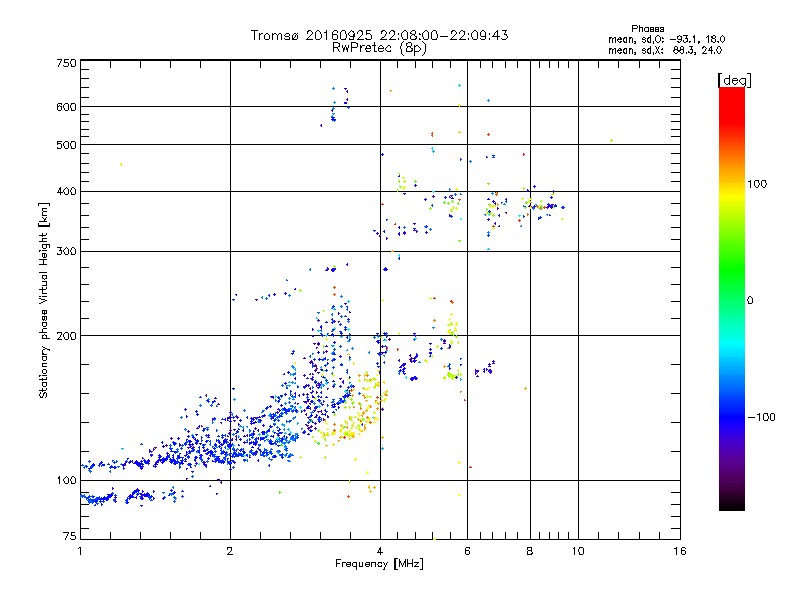The width and height of the screenshot is (800, 600).
Task: Click the x-axis tick label '8'
Action: click(530, 551)
